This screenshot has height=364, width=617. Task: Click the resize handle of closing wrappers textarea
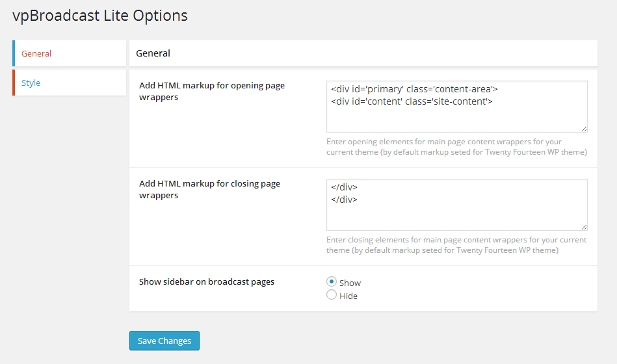(584, 227)
